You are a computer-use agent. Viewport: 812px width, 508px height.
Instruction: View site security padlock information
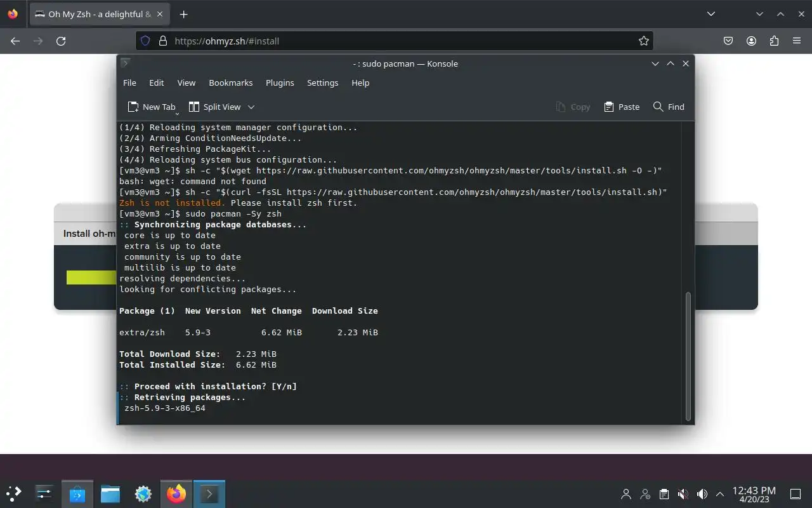pyautogui.click(x=162, y=41)
